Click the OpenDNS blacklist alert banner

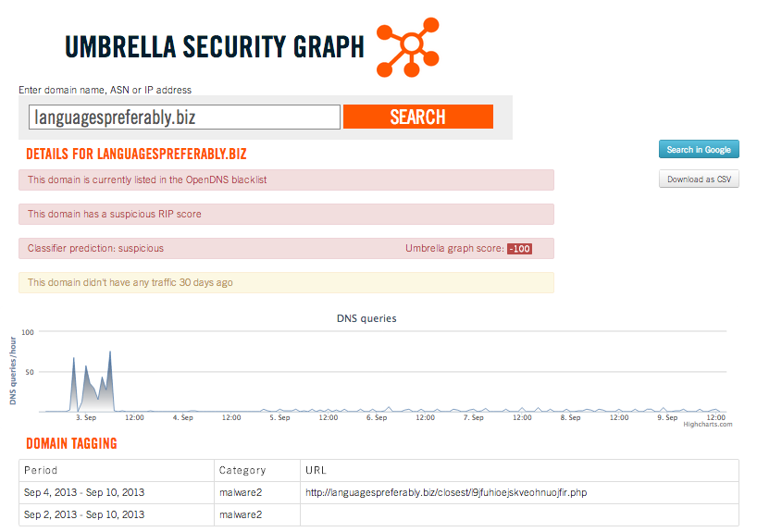(286, 179)
